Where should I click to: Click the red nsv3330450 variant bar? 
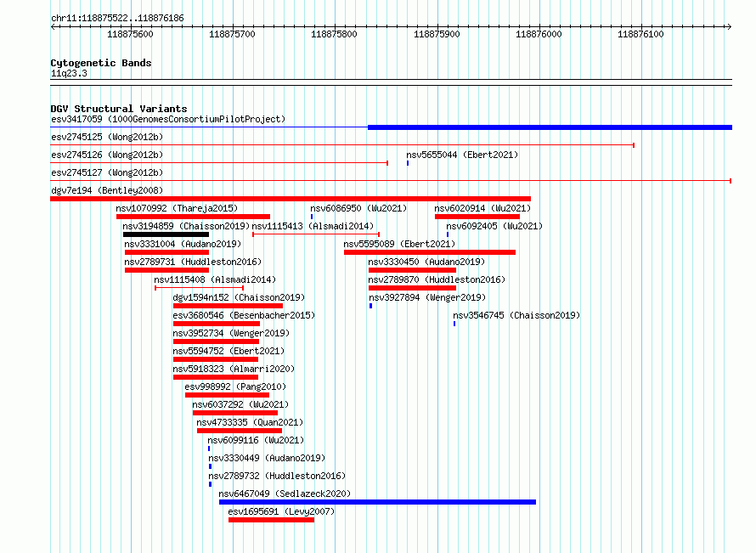[412, 270]
